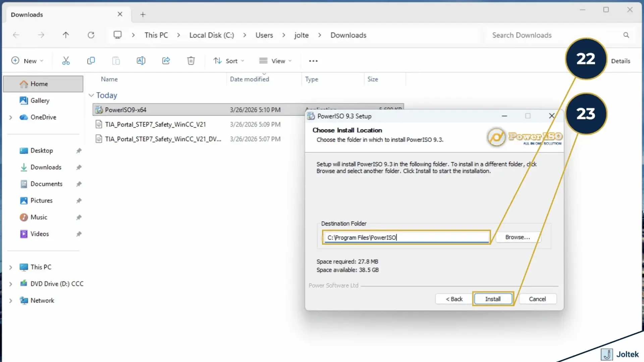This screenshot has height=362, width=644.
Task: Click This PC breadcrumb
Action: coord(156,35)
